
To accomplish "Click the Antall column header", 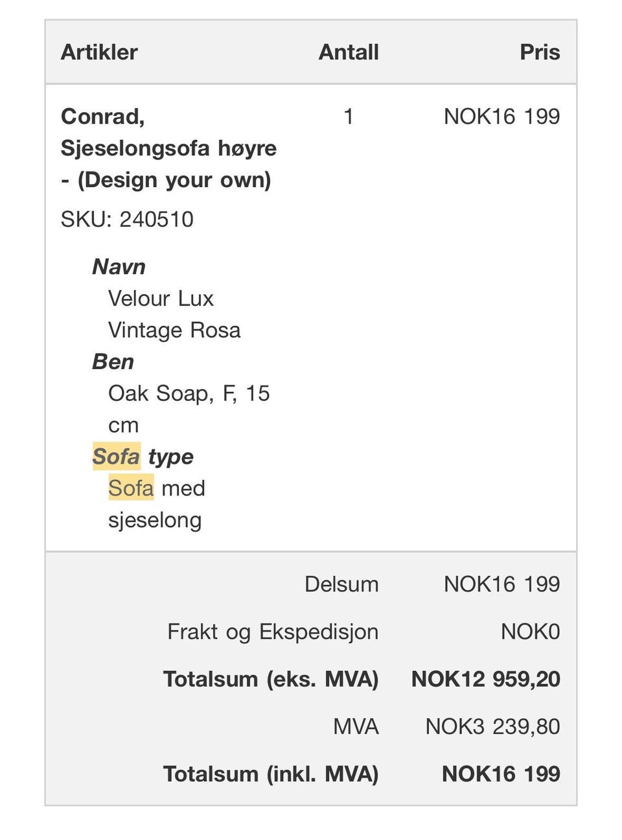I will (349, 52).
